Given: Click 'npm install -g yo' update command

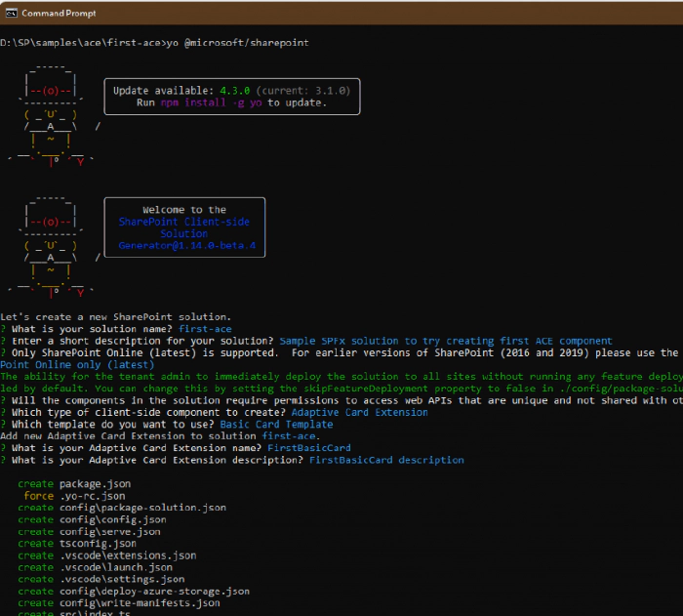Looking at the screenshot, I should pyautogui.click(x=212, y=103).
